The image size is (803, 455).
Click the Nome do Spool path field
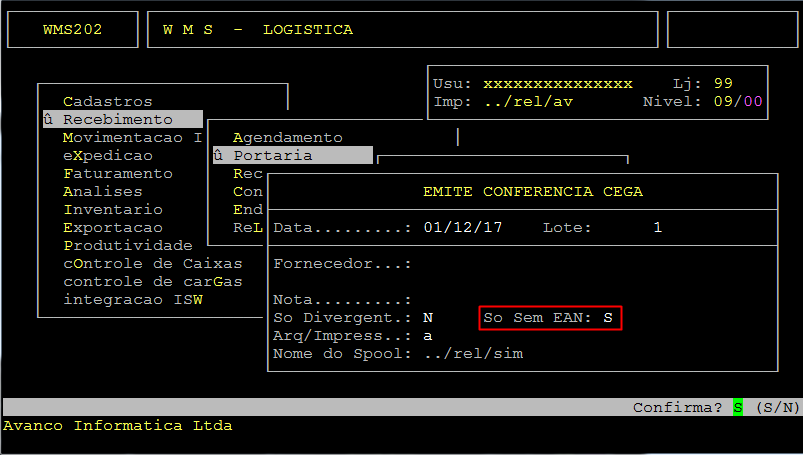[x=472, y=353]
